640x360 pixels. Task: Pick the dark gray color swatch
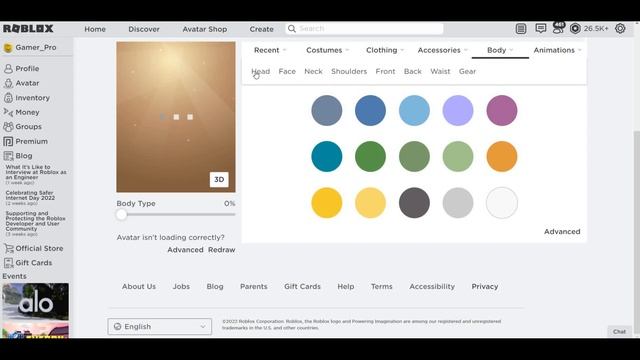414,203
